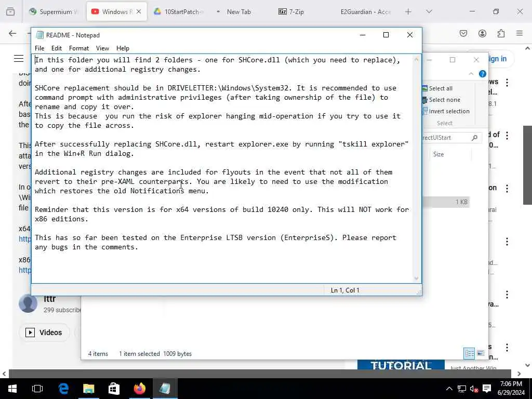Viewport: 532px width, 399px height.
Task: Collapse the Explorer ribbon with the chevron
Action: (x=471, y=74)
